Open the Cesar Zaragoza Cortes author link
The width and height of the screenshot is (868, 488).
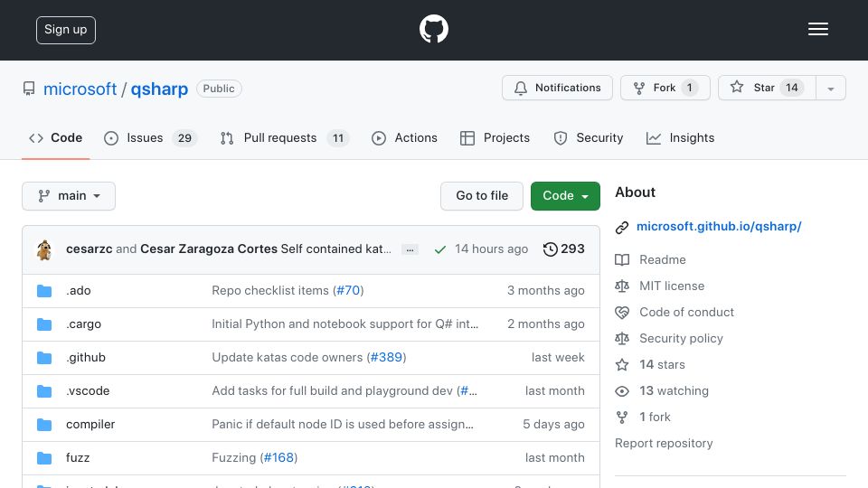point(209,249)
